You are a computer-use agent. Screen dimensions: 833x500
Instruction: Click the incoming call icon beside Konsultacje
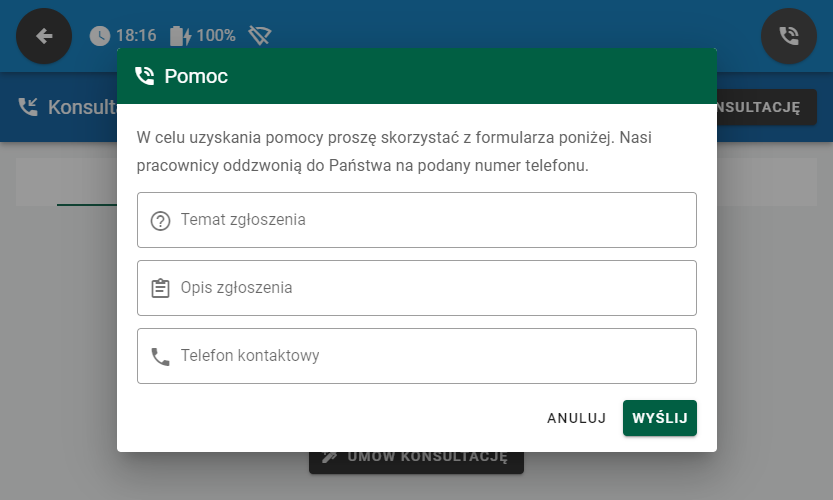coord(28,107)
